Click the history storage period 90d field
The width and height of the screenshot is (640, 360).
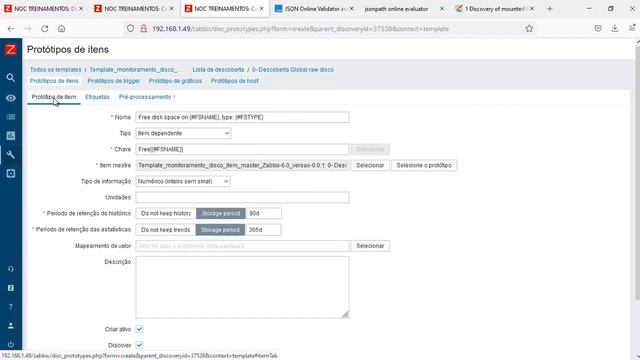[x=264, y=213]
